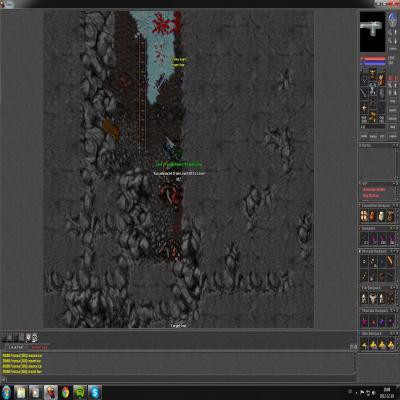Collapse the battle list panel

(394, 146)
